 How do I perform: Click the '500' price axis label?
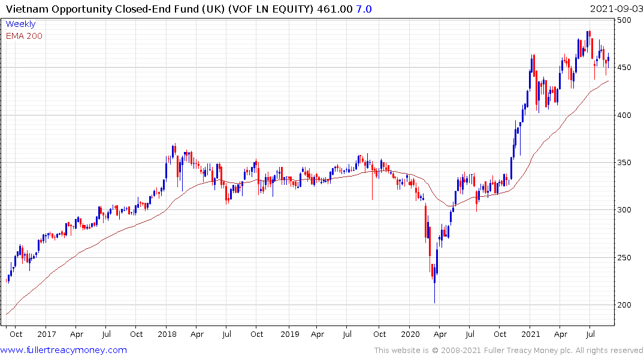tap(624, 20)
